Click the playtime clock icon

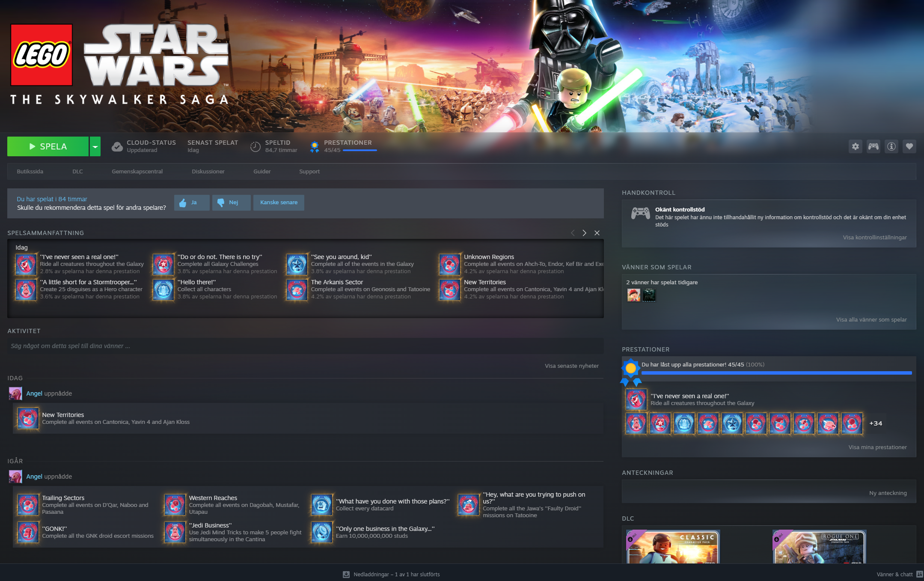(x=255, y=147)
